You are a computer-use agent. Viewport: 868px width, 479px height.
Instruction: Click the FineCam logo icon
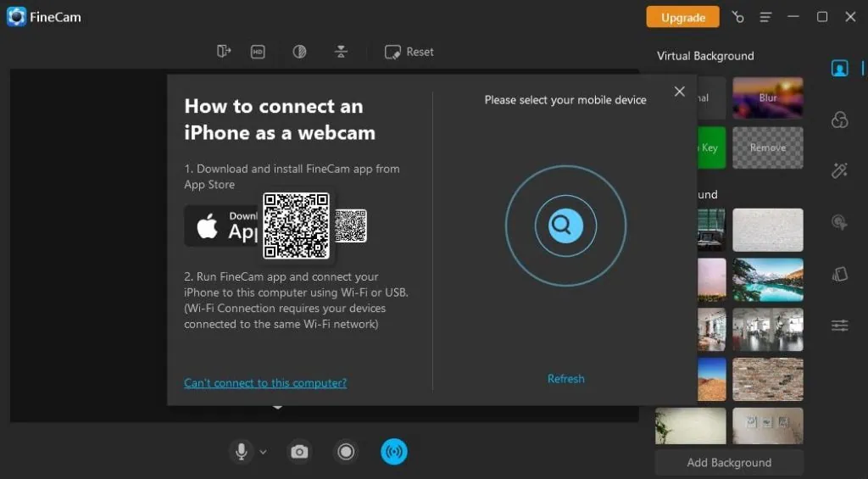pos(16,17)
